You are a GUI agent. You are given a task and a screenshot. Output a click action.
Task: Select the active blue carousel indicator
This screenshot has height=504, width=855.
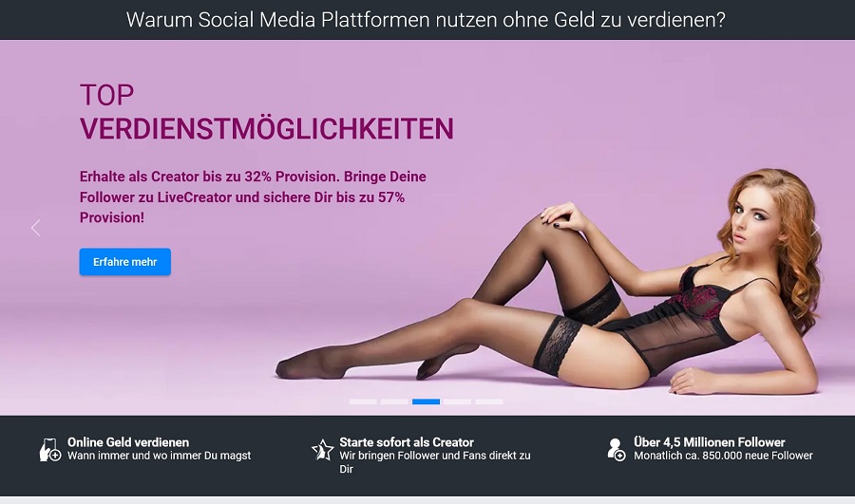click(x=426, y=401)
